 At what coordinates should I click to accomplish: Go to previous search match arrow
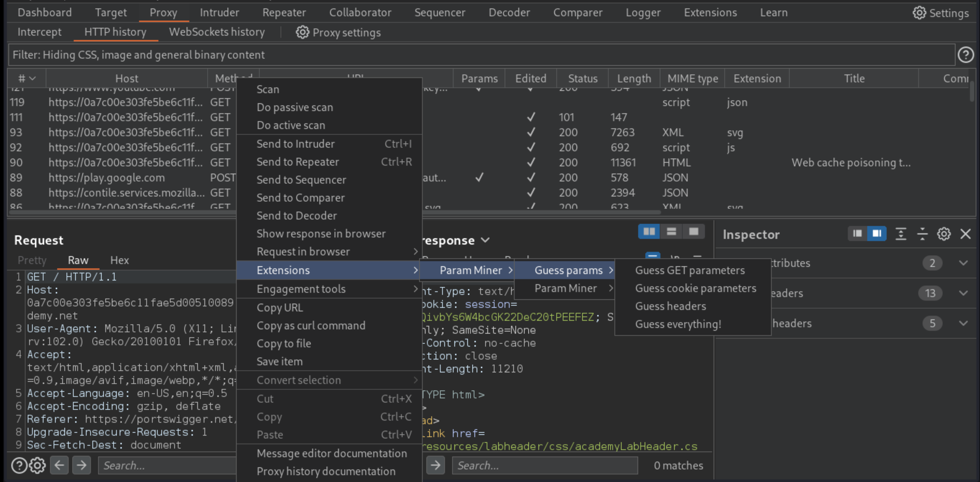point(59,465)
